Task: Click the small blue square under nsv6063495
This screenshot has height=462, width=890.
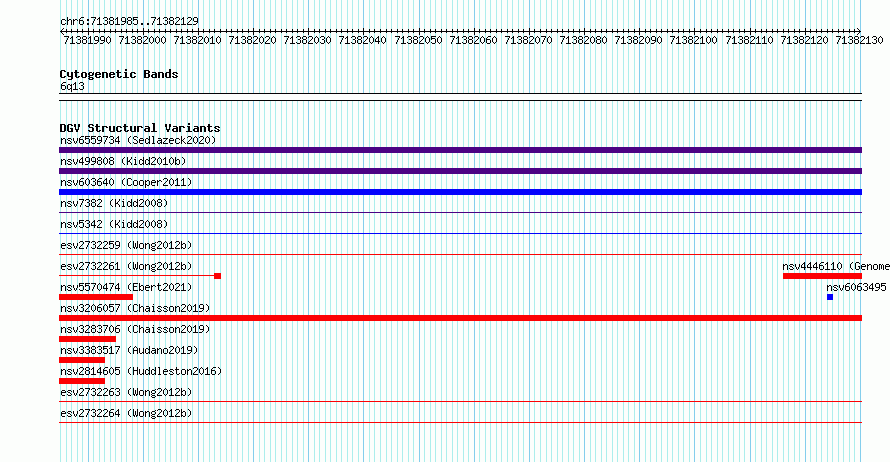Action: 830,297
